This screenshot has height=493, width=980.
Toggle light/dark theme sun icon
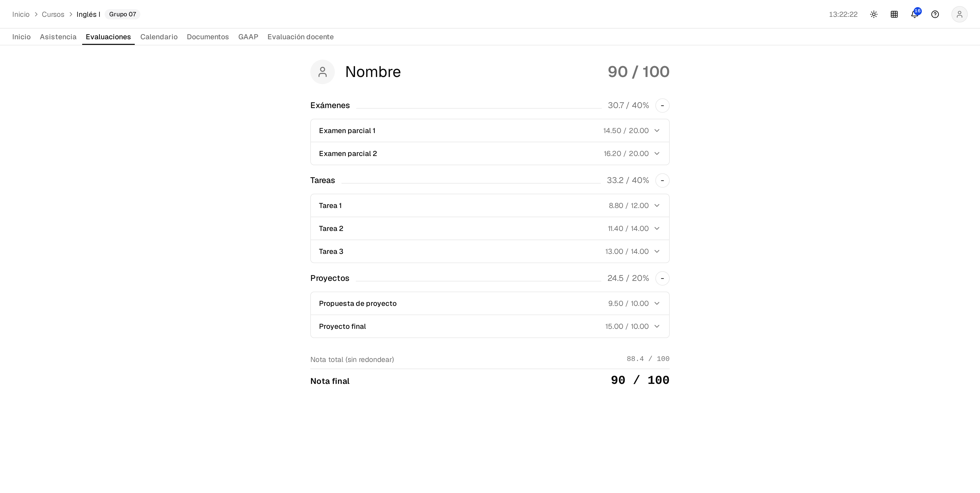pos(874,15)
